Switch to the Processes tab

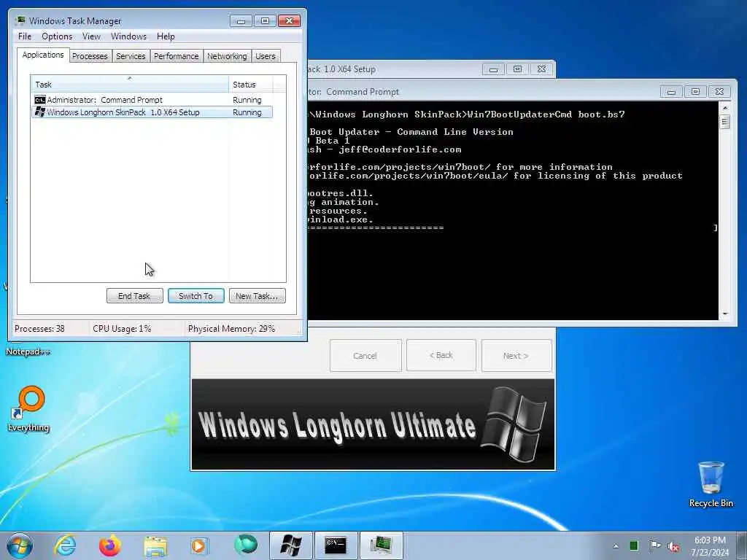click(90, 56)
